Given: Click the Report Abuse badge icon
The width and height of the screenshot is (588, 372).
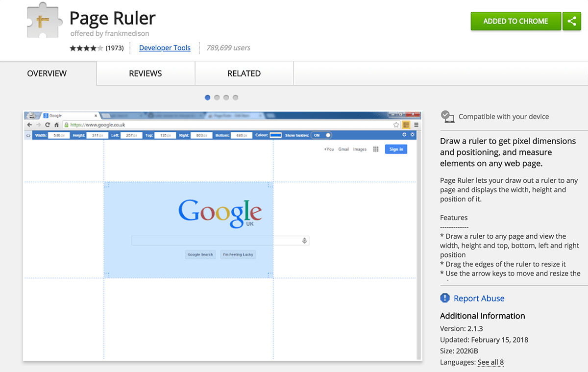Looking at the screenshot, I should point(445,298).
